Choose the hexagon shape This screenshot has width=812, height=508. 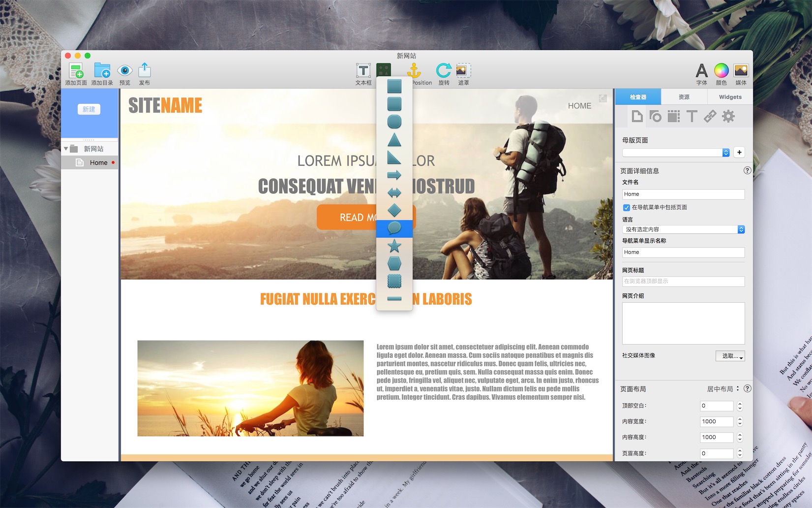[394, 263]
